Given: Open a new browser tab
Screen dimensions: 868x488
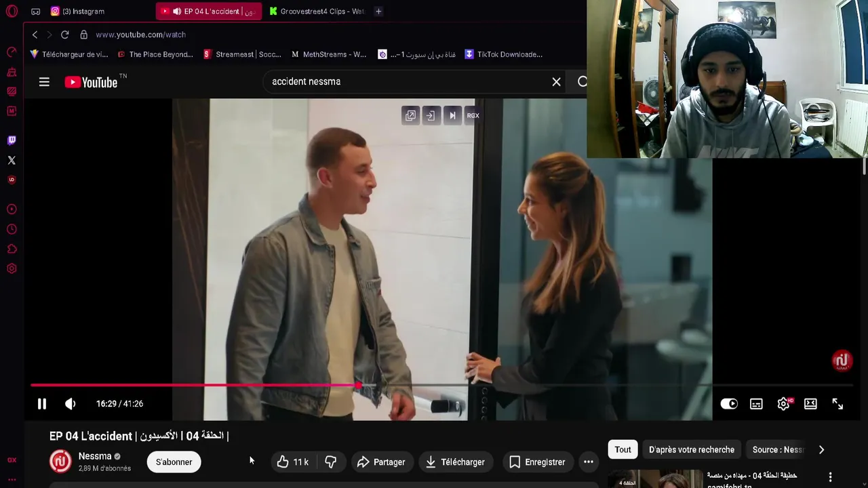Looking at the screenshot, I should 378,12.
